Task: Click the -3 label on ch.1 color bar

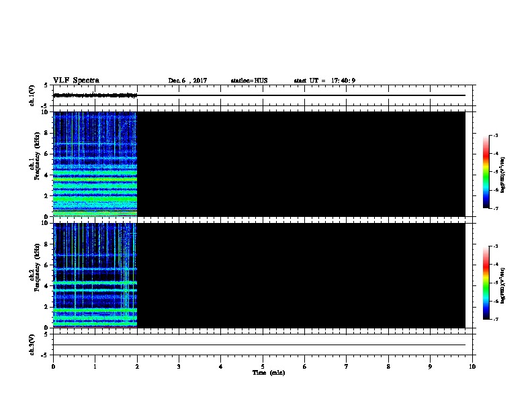Action: click(495, 135)
